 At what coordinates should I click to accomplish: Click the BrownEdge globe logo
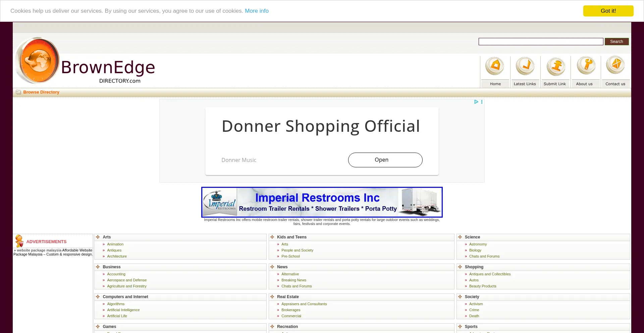pos(38,61)
